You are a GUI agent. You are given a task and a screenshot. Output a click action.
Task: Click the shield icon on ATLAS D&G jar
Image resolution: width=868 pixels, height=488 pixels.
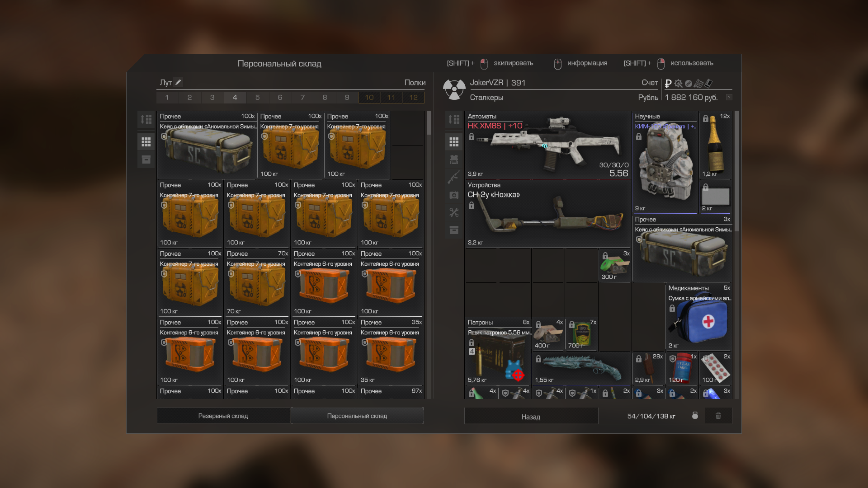pyautogui.click(x=672, y=359)
